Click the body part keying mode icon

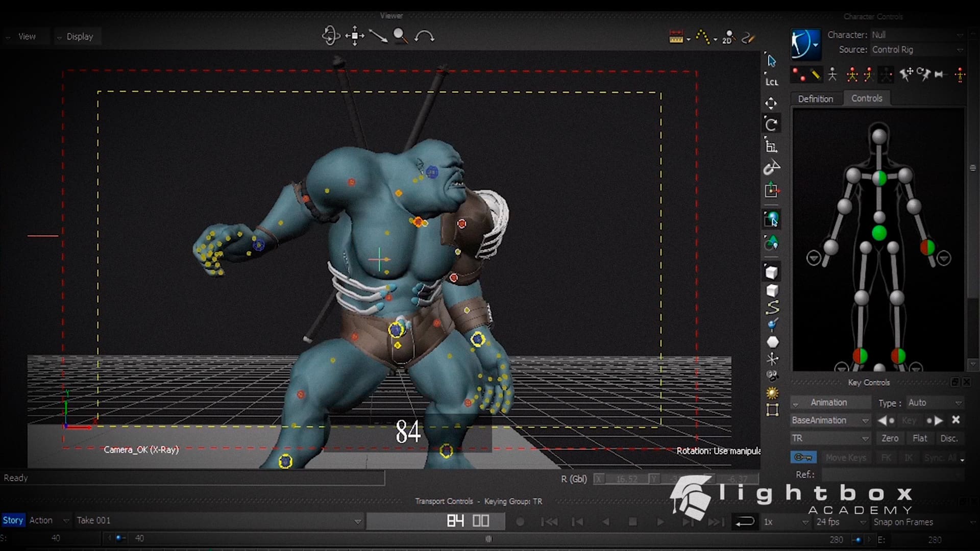pos(868,74)
